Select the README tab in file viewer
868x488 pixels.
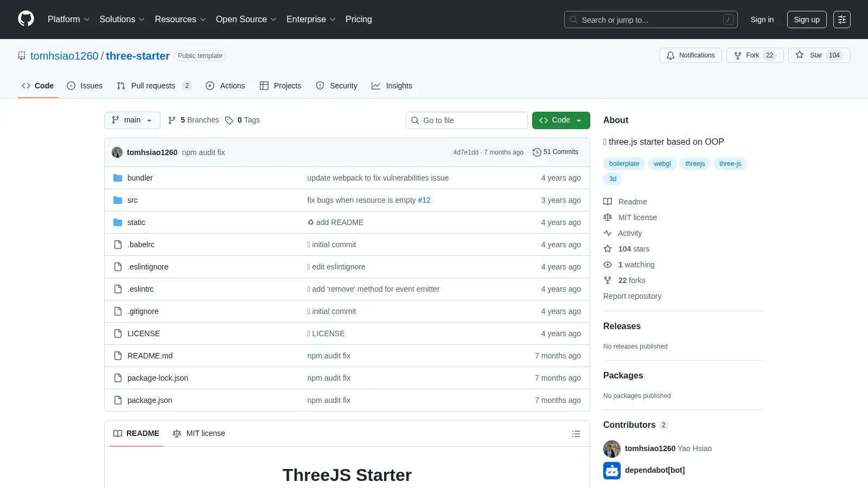pyautogui.click(x=136, y=433)
